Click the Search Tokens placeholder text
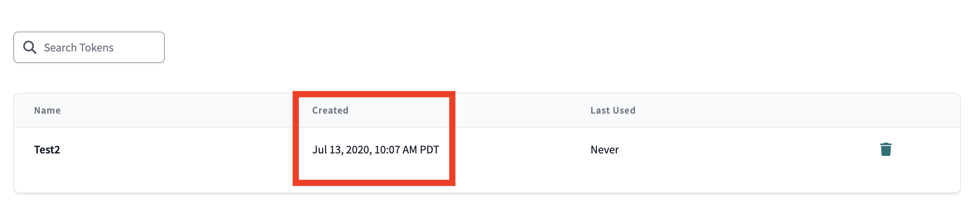Image resolution: width=980 pixels, height=209 pixels. pyautogui.click(x=79, y=48)
